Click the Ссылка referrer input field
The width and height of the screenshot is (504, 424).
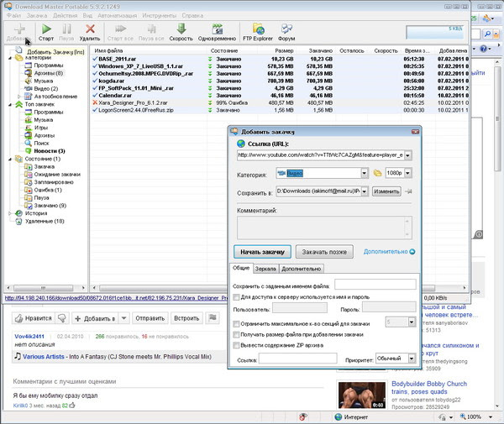tap(298, 359)
